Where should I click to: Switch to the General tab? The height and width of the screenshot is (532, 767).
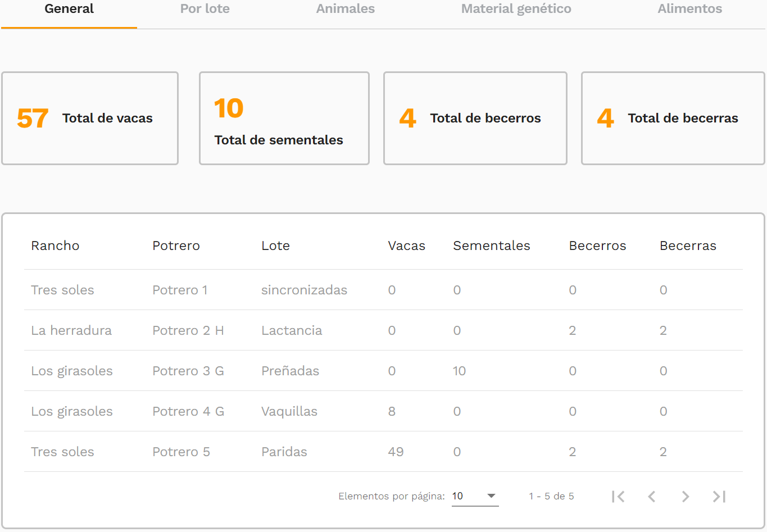[69, 9]
